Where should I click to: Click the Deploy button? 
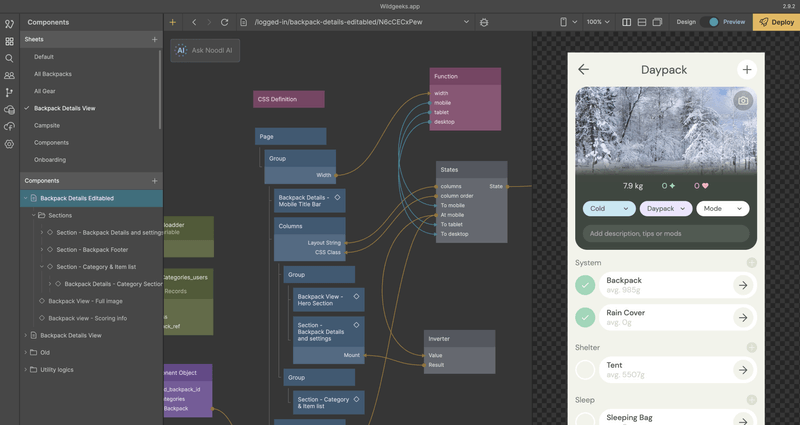776,22
